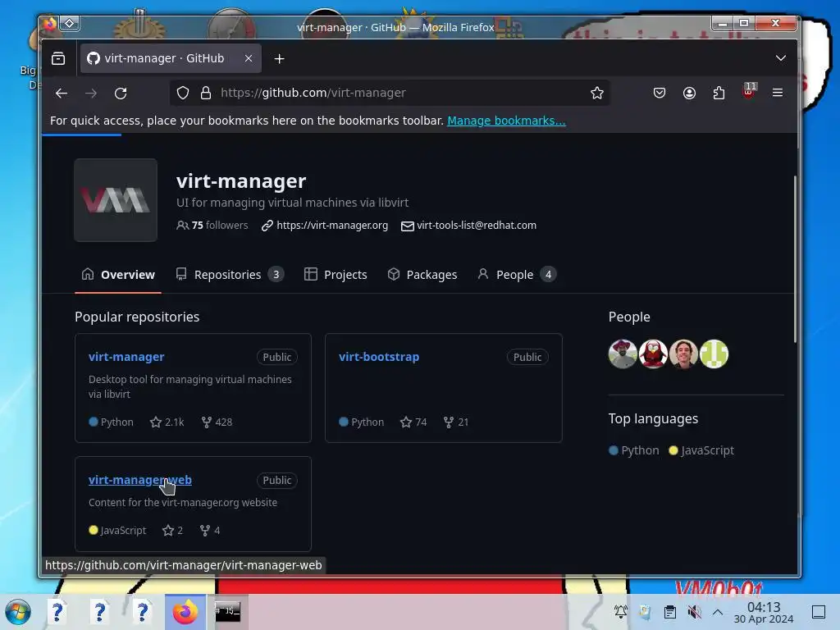Viewport: 840px width, 630px height.
Task: Click the People sidebar heading
Action: click(x=629, y=317)
